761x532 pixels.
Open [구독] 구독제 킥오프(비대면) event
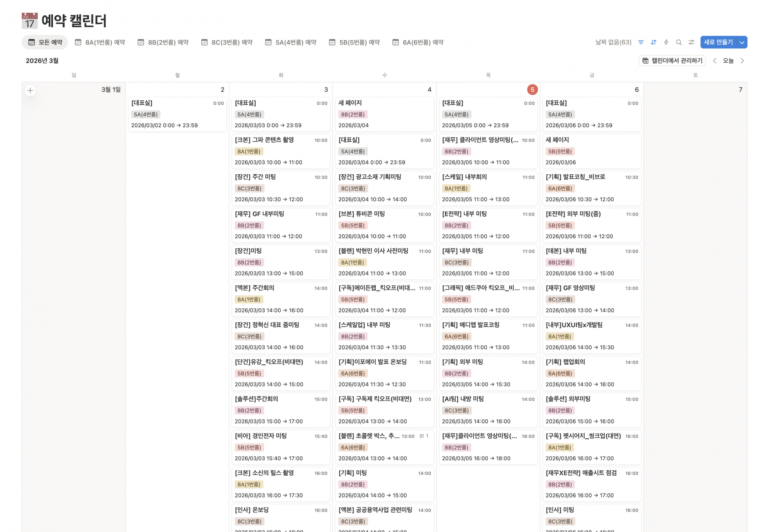384,410
